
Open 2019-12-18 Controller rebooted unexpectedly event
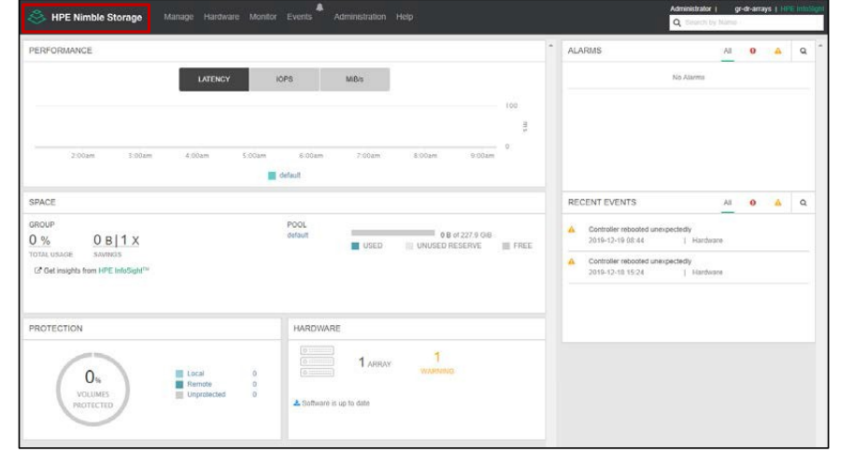tap(640, 261)
